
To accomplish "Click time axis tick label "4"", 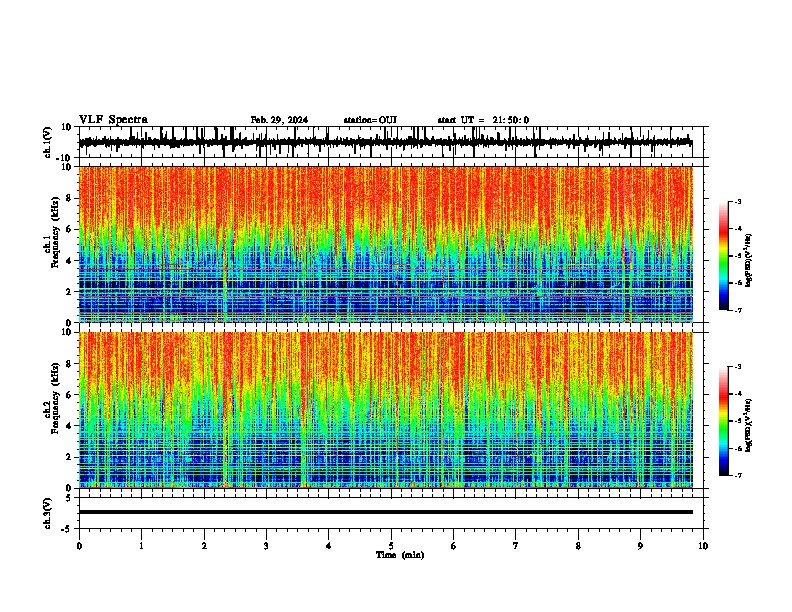I will pyautogui.click(x=328, y=546).
